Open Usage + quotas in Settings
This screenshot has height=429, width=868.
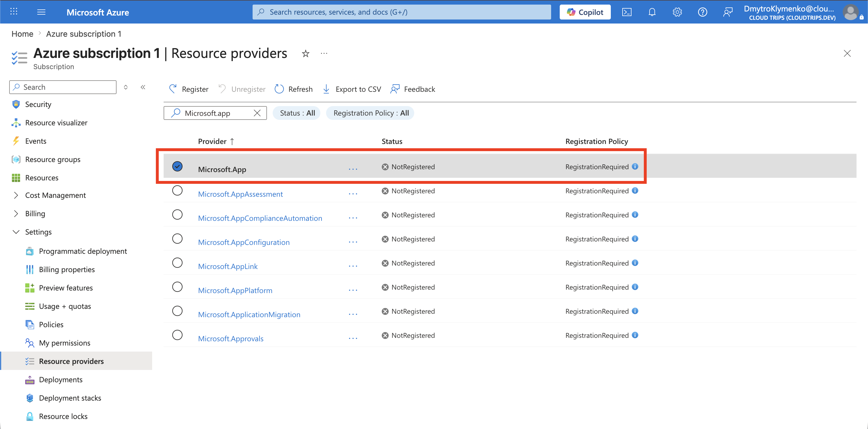pos(65,307)
